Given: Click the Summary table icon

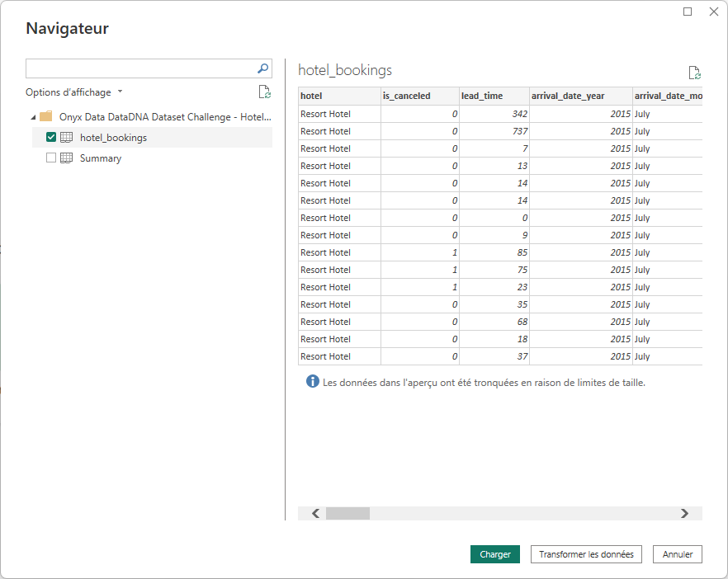Looking at the screenshot, I should tap(66, 158).
